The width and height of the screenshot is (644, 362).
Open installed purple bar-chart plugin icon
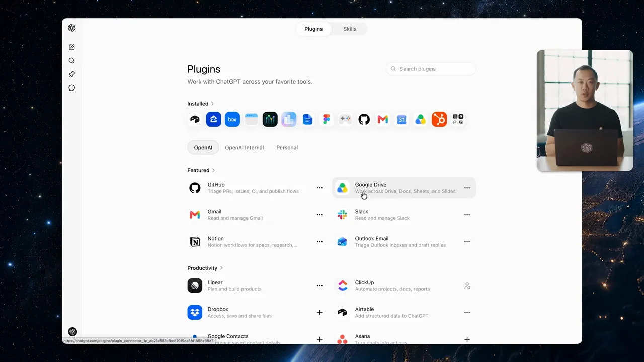coord(289,119)
